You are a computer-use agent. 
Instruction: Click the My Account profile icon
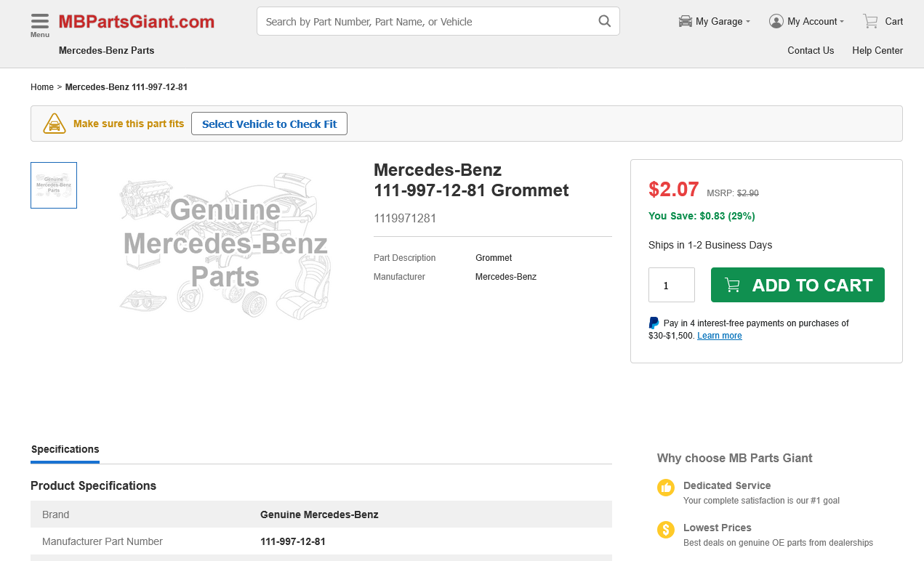[x=776, y=21]
